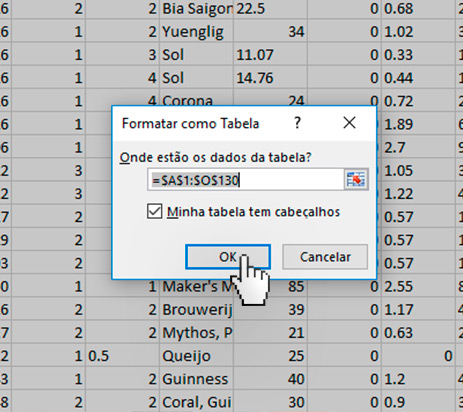463x412 pixels.
Task: Click the range selector collapse icon
Action: point(356,180)
